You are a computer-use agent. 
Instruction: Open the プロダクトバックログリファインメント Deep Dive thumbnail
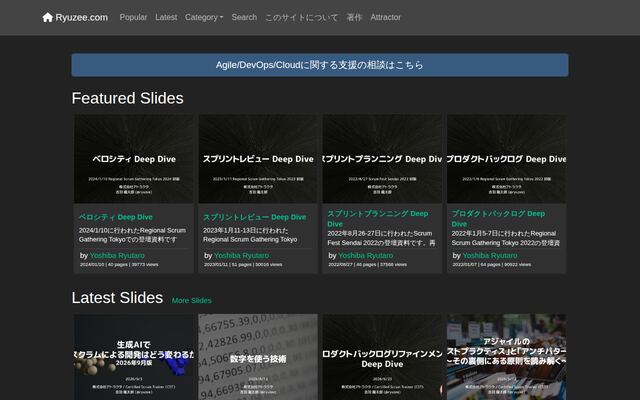pyautogui.click(x=382, y=357)
